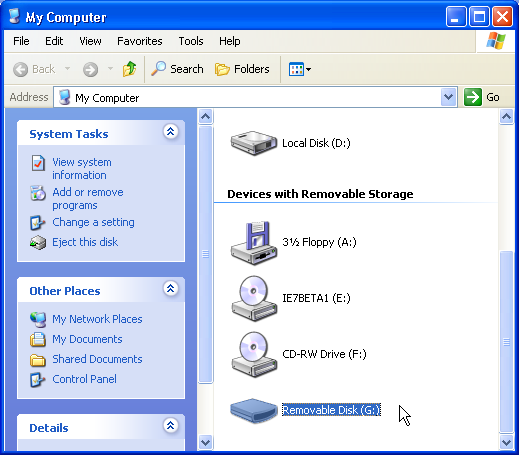Click the Eject this disk link
The height and width of the screenshot is (455, 519).
click(x=85, y=242)
